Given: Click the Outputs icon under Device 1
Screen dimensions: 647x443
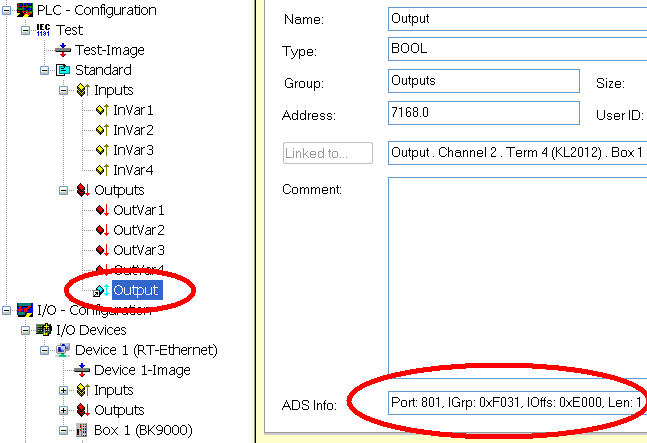Looking at the screenshot, I should pos(83,410).
